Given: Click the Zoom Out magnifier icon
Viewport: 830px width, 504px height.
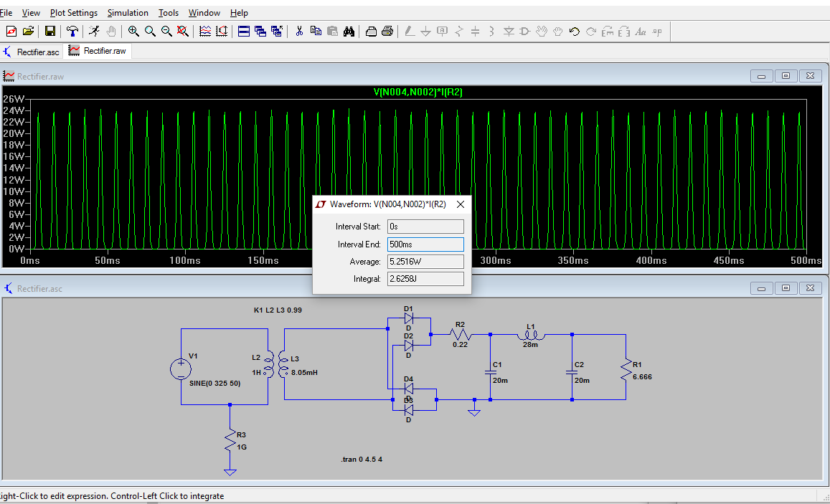Looking at the screenshot, I should [x=166, y=31].
